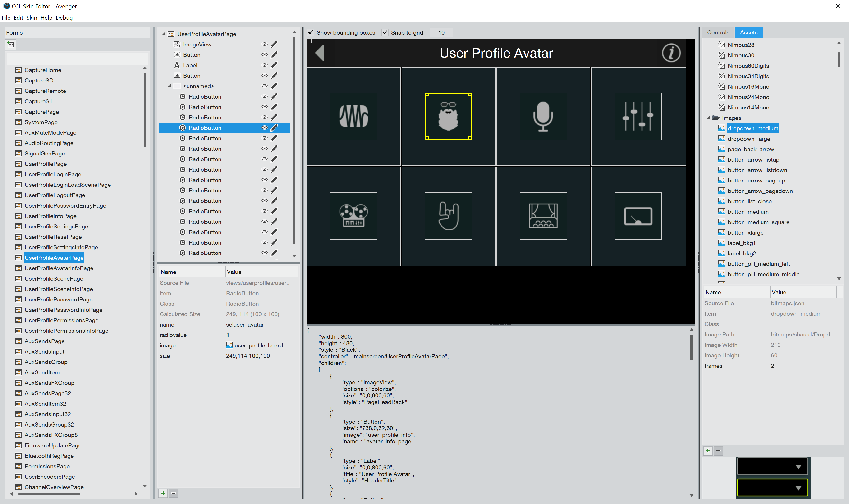Viewport: 849px width, 504px height.
Task: Click the theater stage avatar icon
Action: 543,216
